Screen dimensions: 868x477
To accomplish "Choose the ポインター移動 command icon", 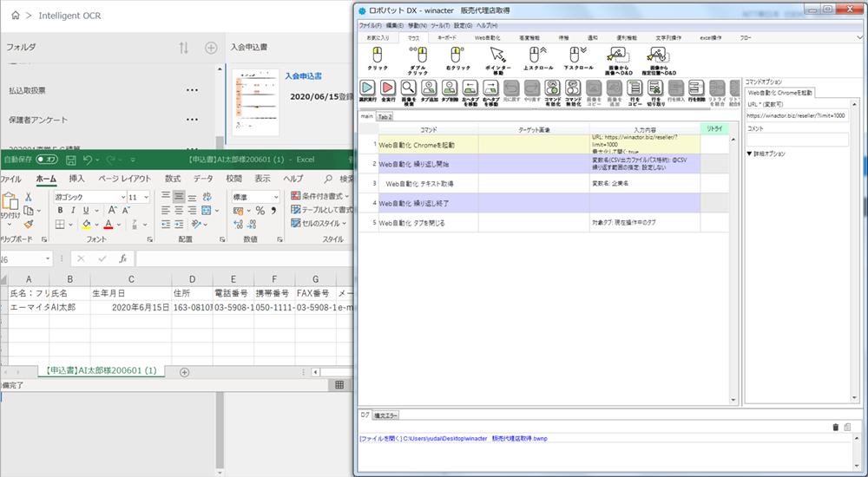I will pyautogui.click(x=497, y=61).
